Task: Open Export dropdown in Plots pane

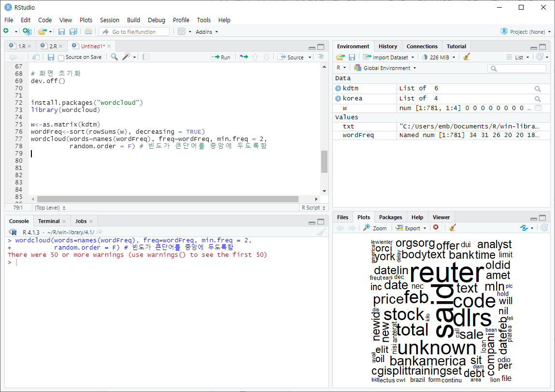Action: (x=411, y=228)
